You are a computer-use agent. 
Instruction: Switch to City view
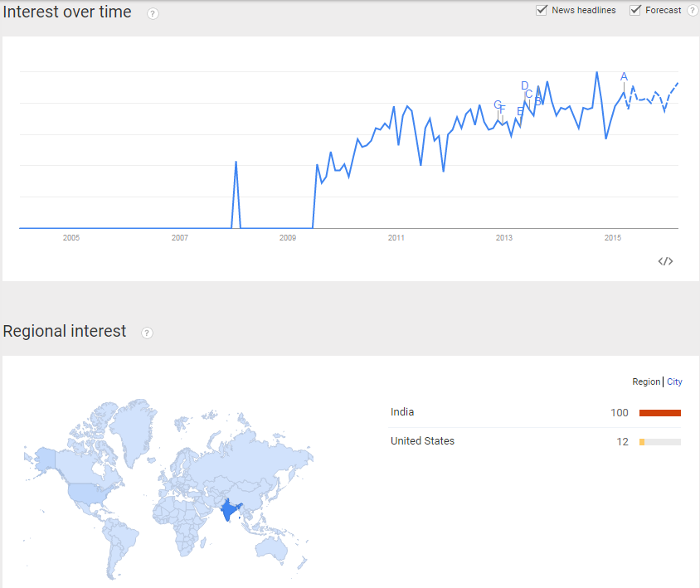pos(674,381)
